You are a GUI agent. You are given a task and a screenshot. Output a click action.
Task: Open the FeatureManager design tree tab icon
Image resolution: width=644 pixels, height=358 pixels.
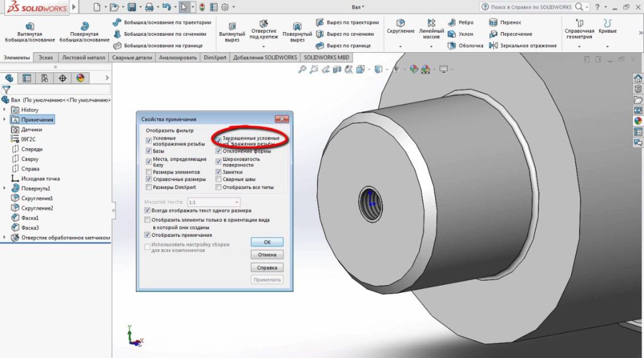tap(9, 78)
